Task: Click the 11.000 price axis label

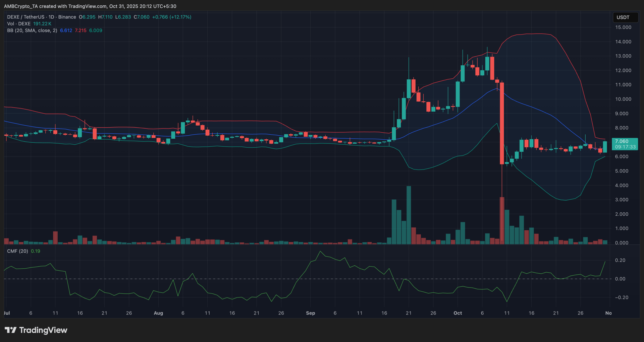Action: (623, 85)
